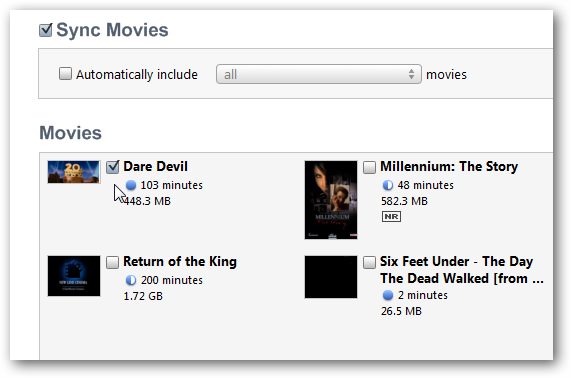Check the Six Feet Under movie checkbox

[369, 263]
